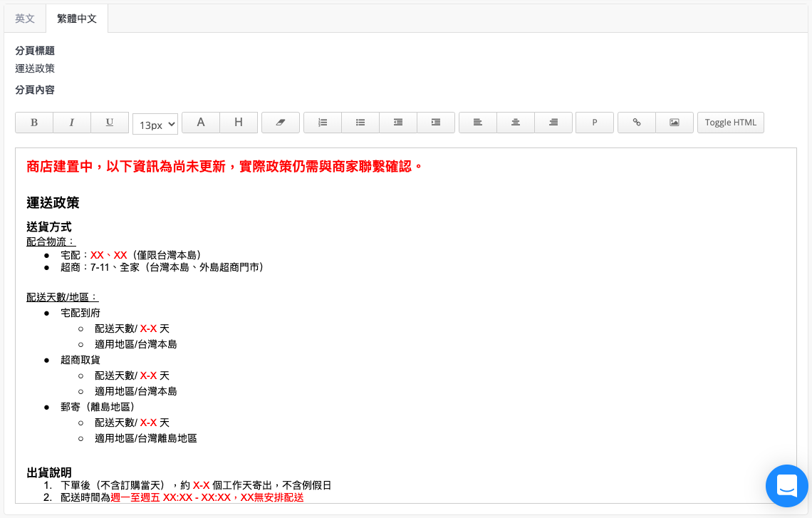Decrease indent of the paragraph

398,123
